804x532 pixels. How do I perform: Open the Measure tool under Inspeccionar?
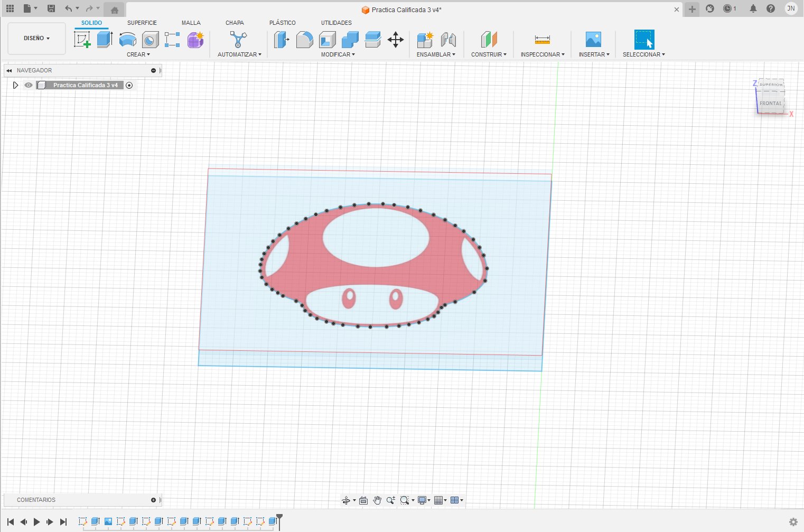click(542, 40)
